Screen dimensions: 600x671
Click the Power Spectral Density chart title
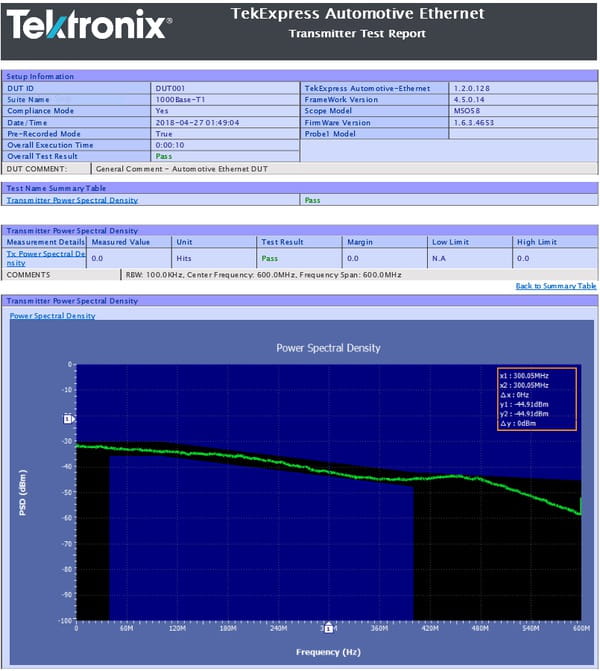click(328, 348)
